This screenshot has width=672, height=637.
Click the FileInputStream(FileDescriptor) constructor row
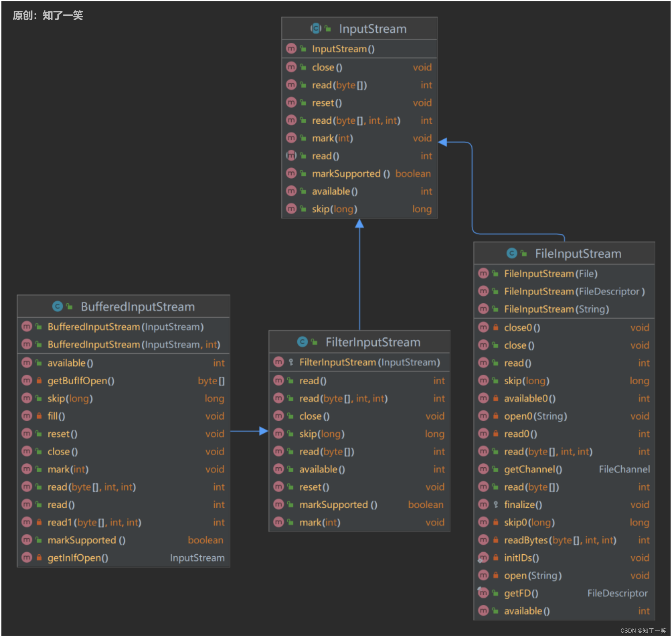click(574, 291)
